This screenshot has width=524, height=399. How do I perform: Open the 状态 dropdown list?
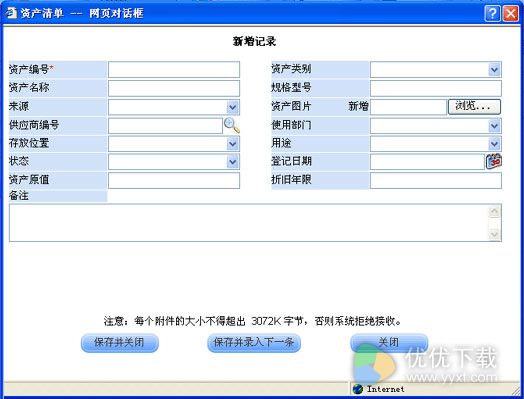233,162
